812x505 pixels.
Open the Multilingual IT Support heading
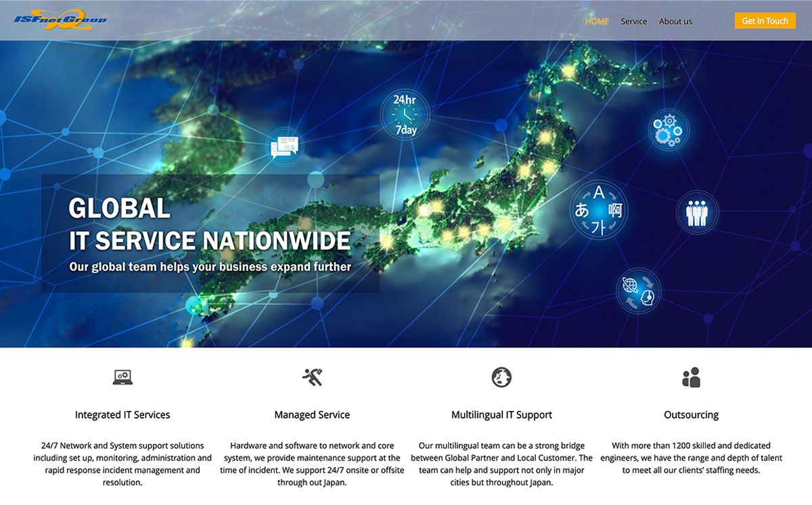coord(501,414)
